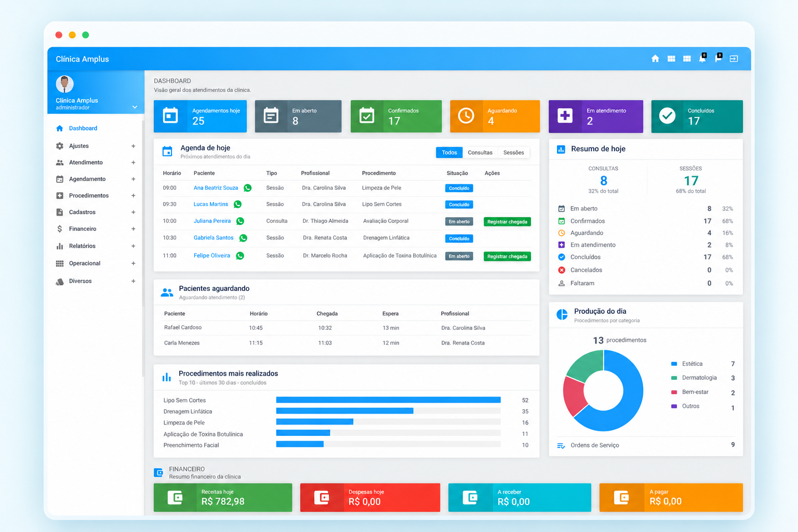Click the wallet icon on A pagar card
Screen dimensions: 798x532
pos(621,498)
